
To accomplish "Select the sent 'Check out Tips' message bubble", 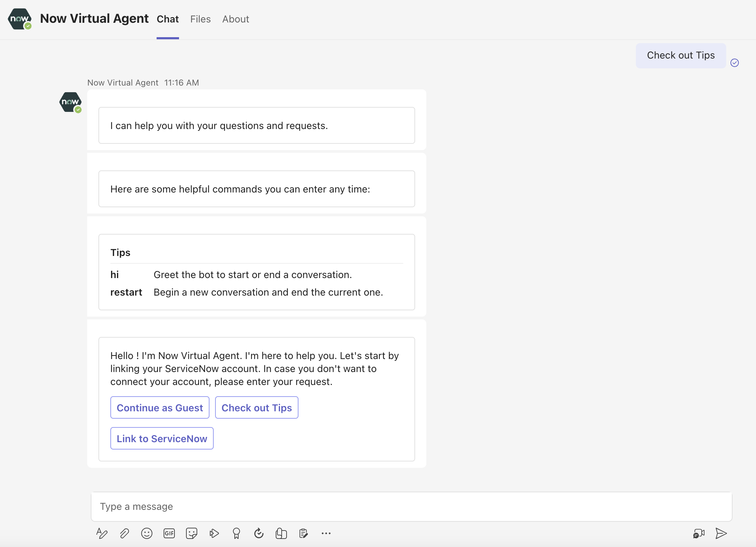I will coord(681,55).
